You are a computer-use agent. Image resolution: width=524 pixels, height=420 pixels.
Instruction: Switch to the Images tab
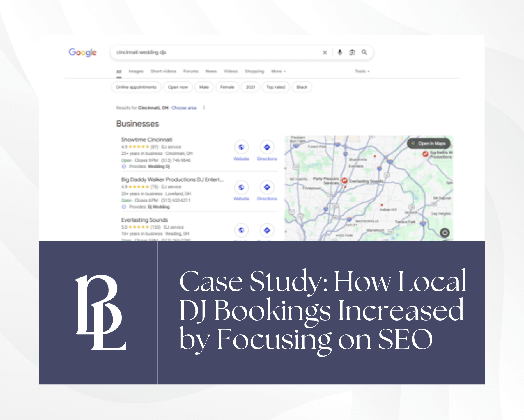pos(136,71)
